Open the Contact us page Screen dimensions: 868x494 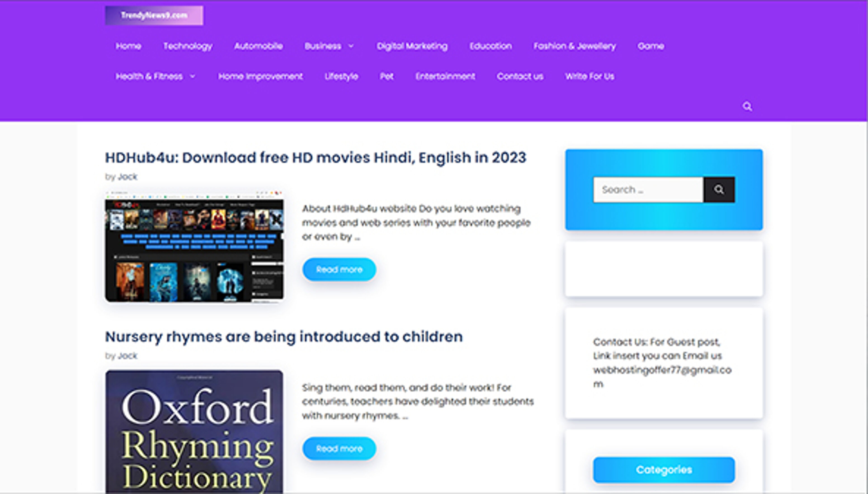[x=520, y=76]
